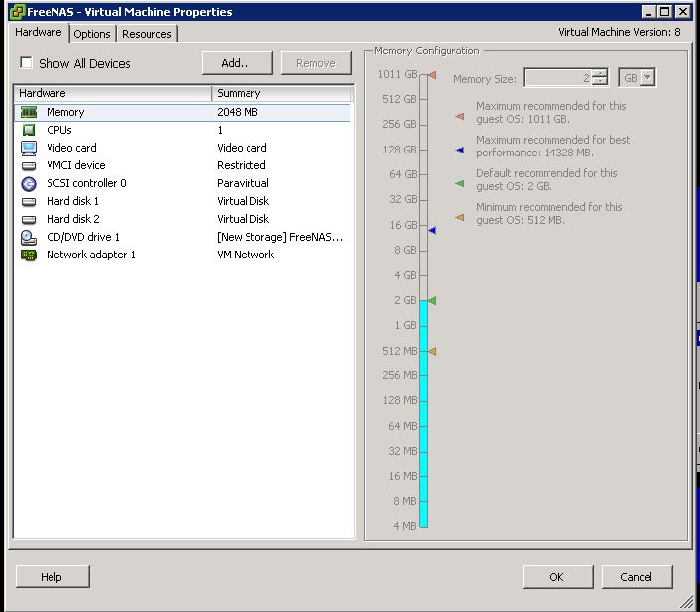Click the SCSI controller 0 icon

29,183
